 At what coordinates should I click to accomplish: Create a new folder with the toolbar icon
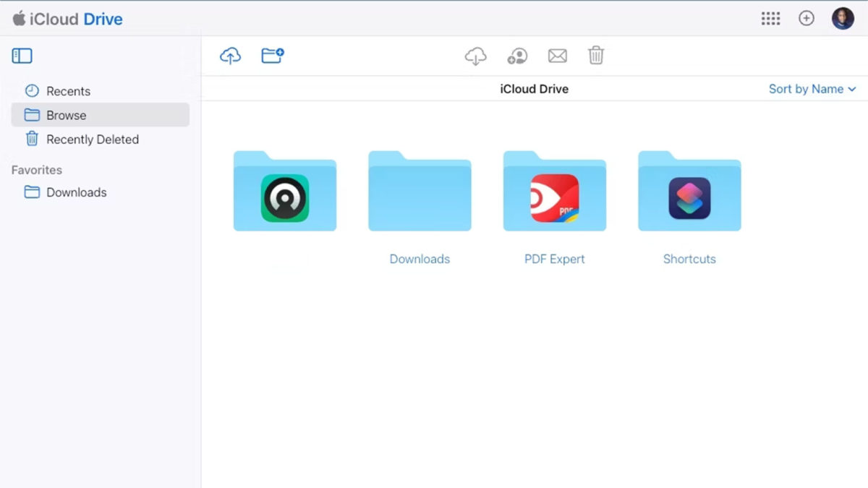(x=273, y=55)
